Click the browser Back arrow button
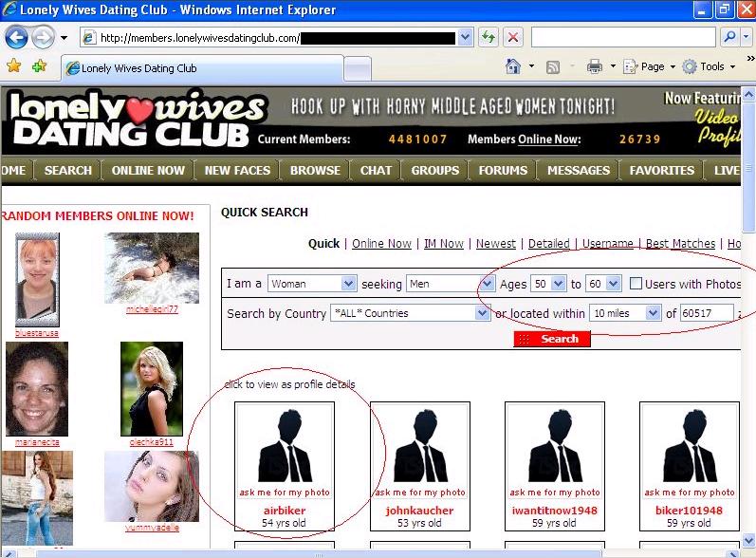 (16, 37)
